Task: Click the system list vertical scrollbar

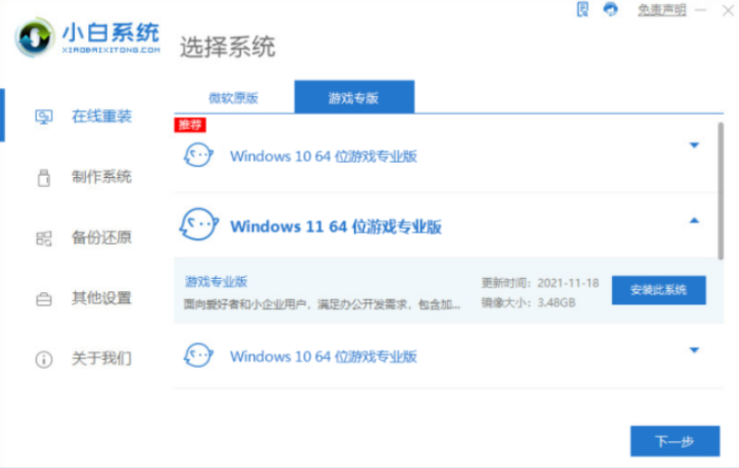Action: coord(721,191)
